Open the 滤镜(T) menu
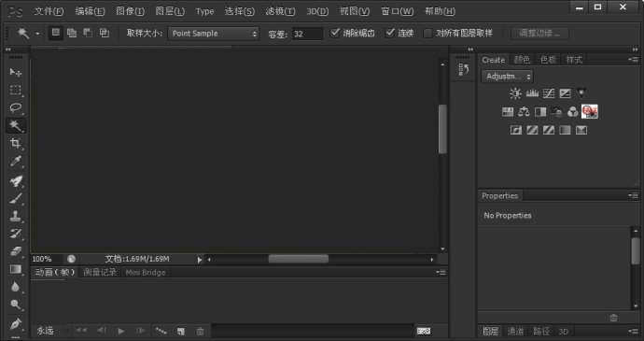The width and height of the screenshot is (644, 341). (280, 11)
